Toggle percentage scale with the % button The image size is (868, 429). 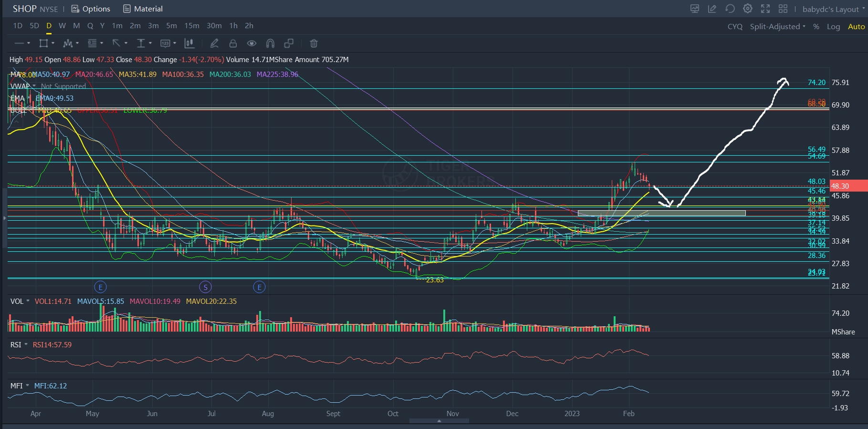point(816,27)
